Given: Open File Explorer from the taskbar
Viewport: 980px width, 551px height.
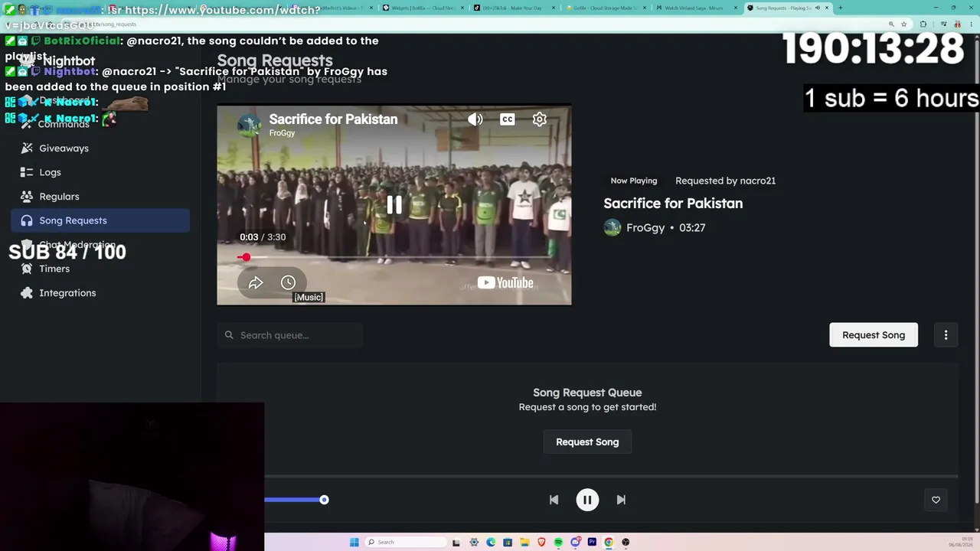Looking at the screenshot, I should 524,543.
